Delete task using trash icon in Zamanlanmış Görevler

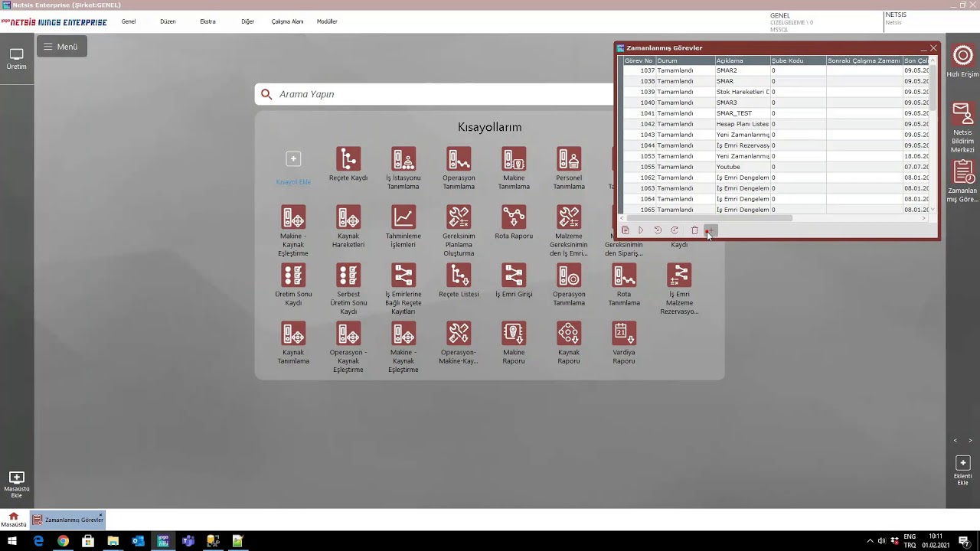click(x=694, y=230)
